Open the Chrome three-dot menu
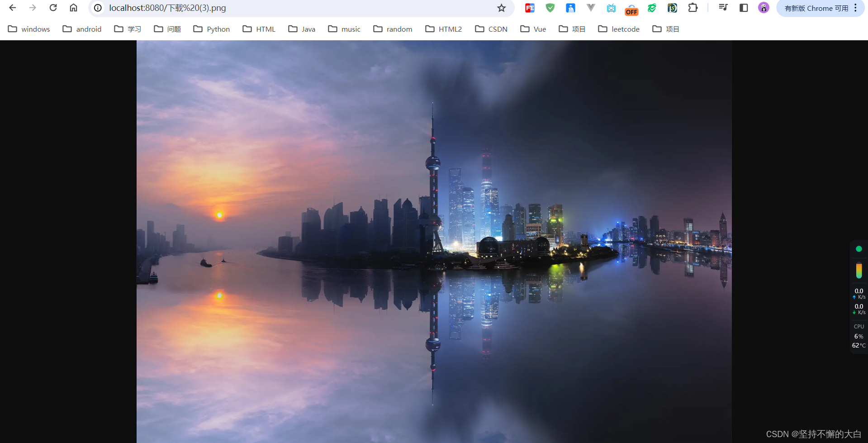The height and width of the screenshot is (443, 868). (x=856, y=8)
